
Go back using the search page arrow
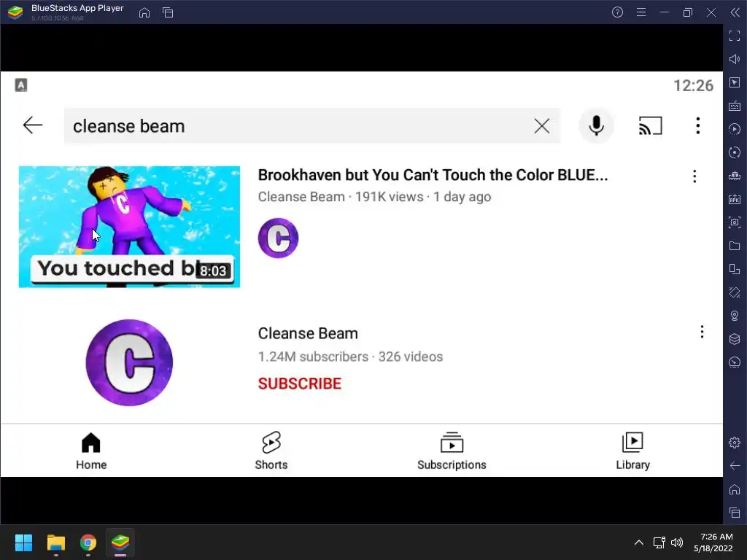click(x=32, y=125)
